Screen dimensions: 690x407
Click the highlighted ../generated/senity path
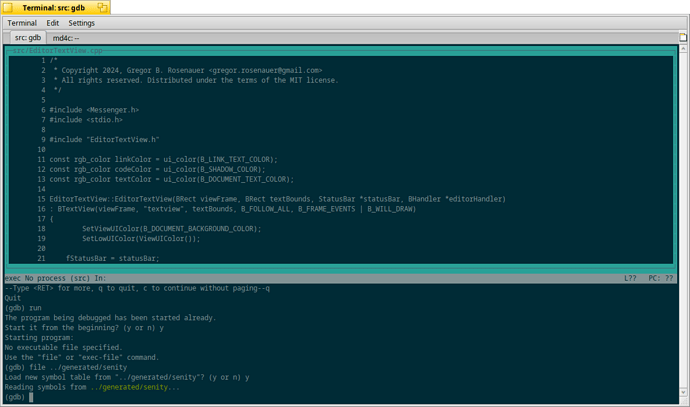pos(129,387)
